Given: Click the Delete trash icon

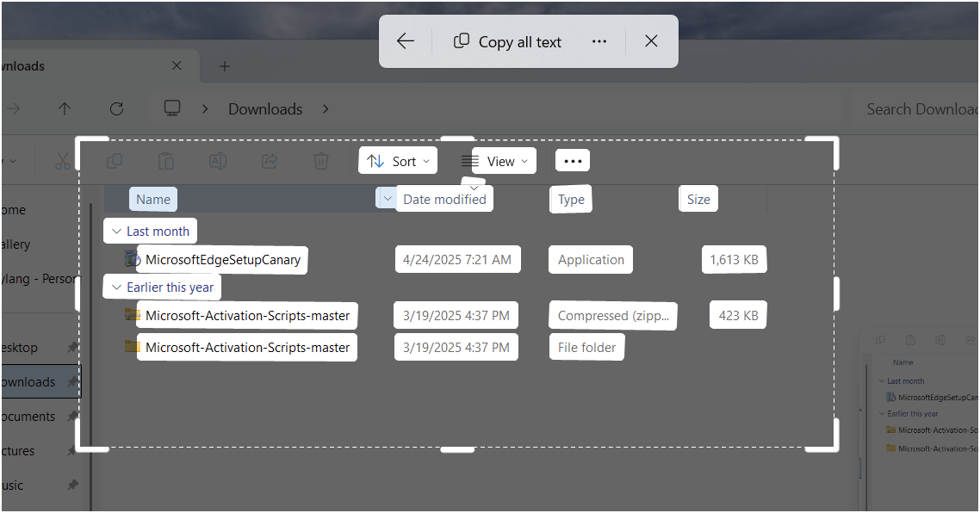Looking at the screenshot, I should pos(320,161).
